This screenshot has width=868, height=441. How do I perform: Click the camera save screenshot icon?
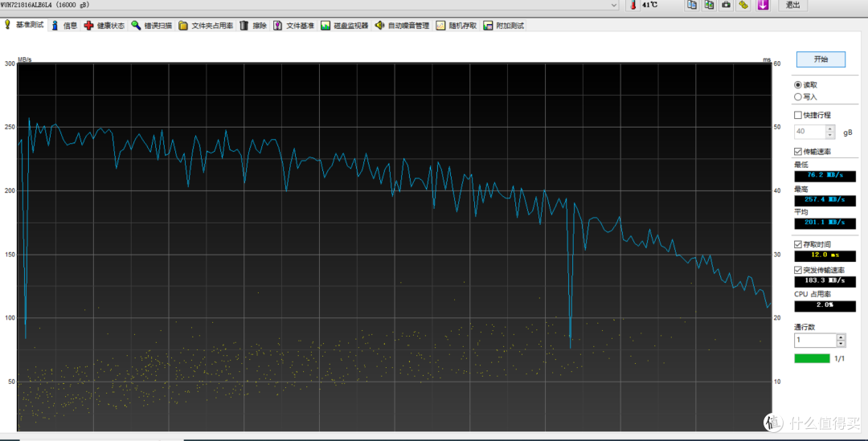click(727, 5)
